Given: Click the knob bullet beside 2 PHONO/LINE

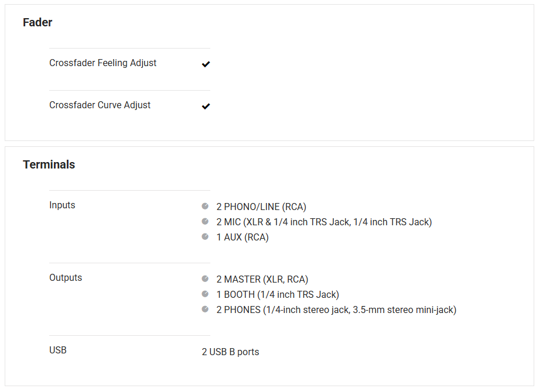Looking at the screenshot, I should 205,206.
